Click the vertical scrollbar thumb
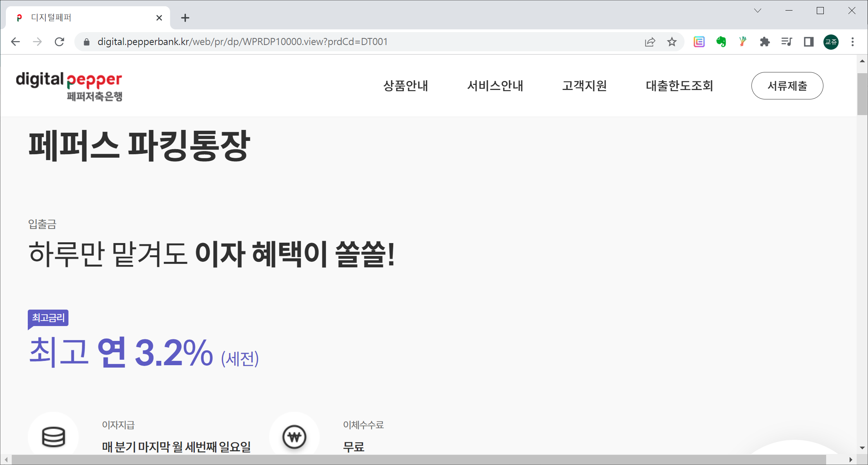This screenshot has width=868, height=465. click(862, 94)
